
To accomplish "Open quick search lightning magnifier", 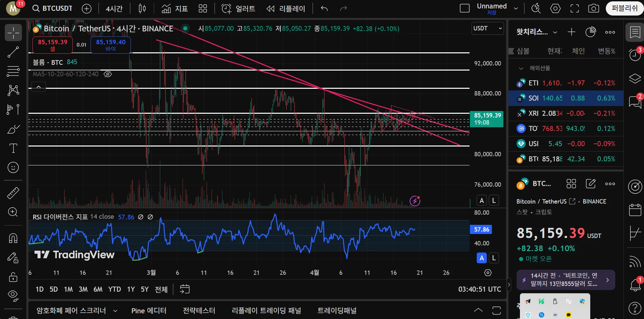I will coord(536,8).
